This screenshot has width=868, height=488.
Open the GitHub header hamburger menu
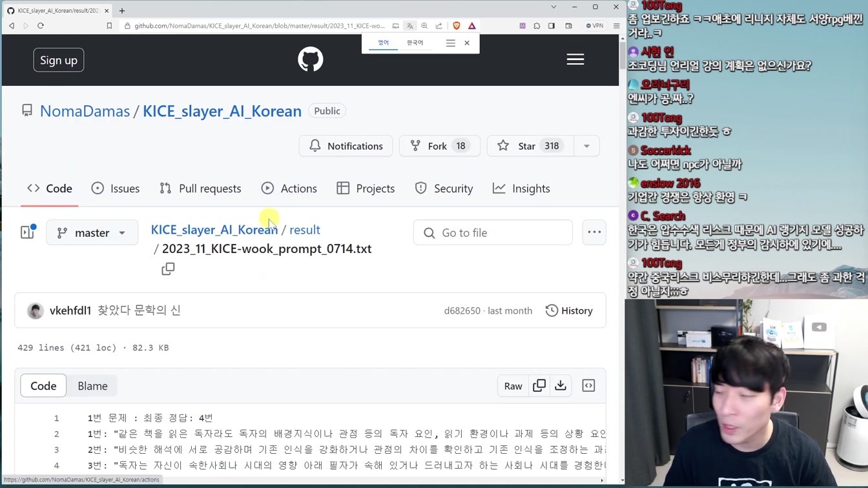click(575, 59)
